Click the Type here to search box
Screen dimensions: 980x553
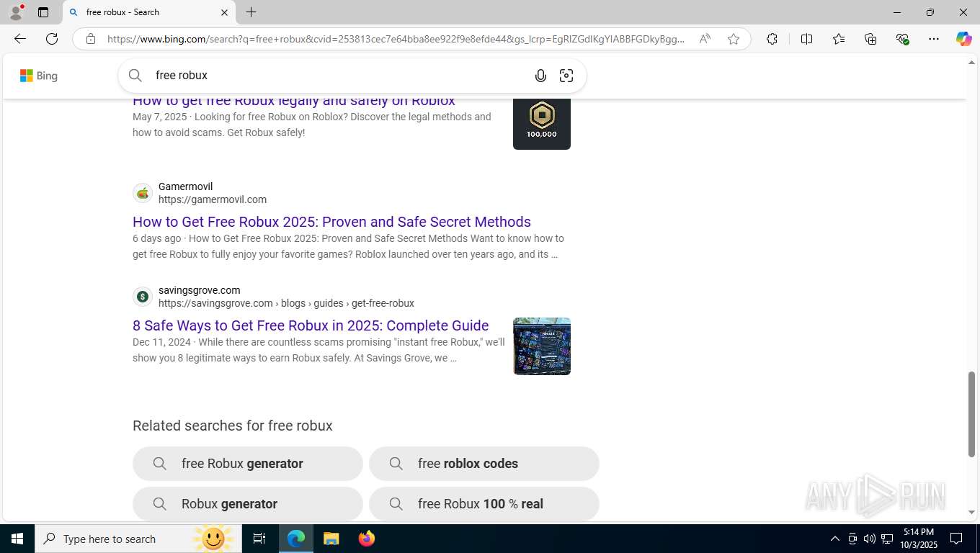tap(138, 539)
